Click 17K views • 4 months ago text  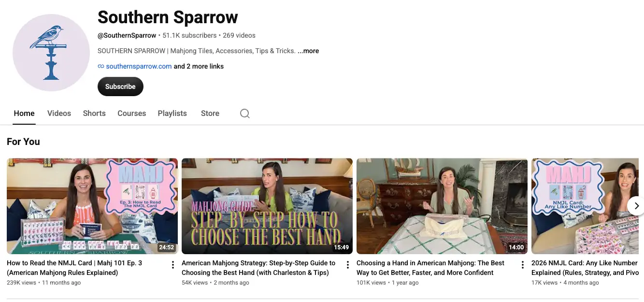(x=565, y=283)
